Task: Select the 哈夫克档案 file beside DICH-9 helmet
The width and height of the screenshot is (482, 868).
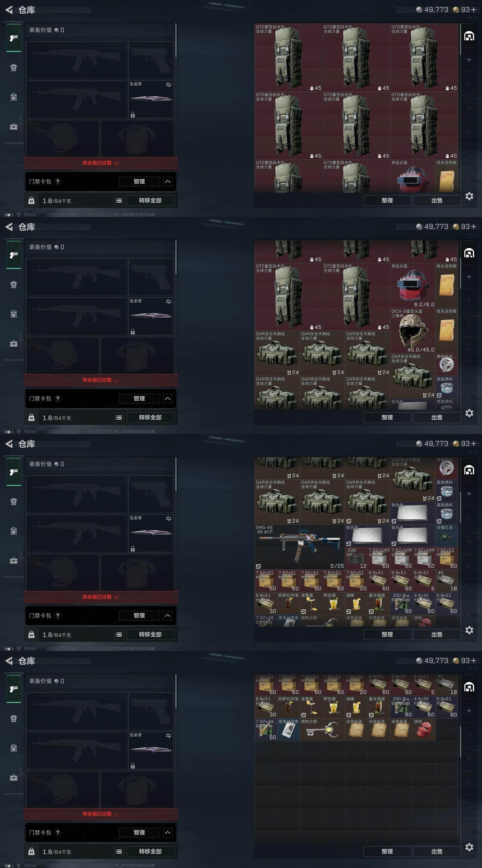Action: [447, 331]
